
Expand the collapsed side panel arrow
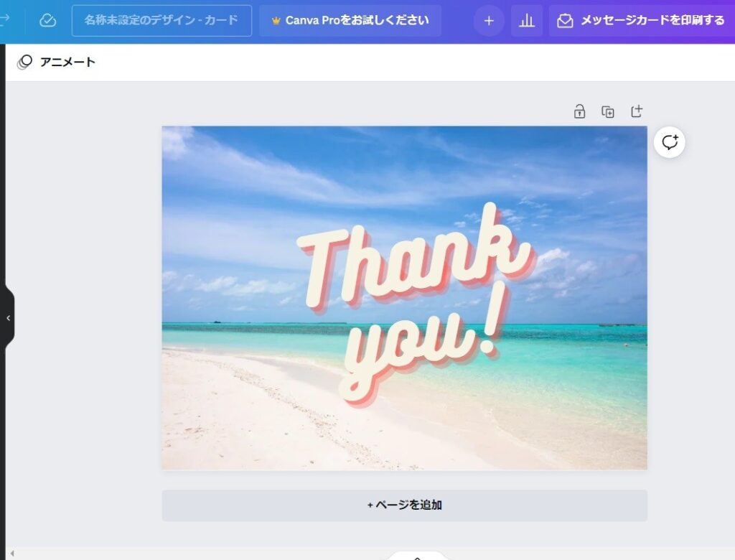coord(8,318)
